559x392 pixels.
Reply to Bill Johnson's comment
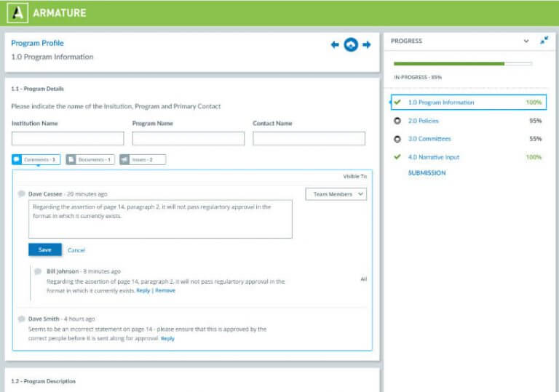point(143,290)
